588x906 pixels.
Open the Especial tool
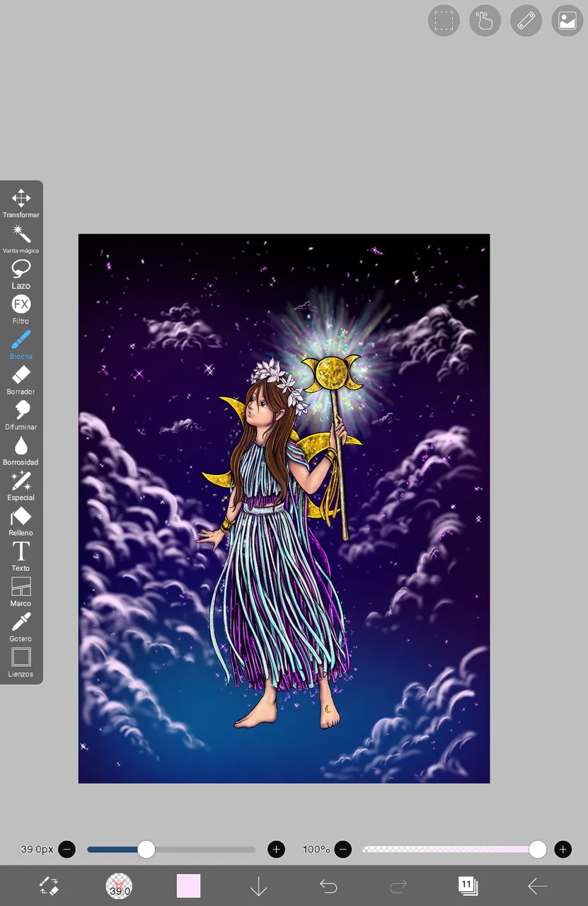[21, 486]
